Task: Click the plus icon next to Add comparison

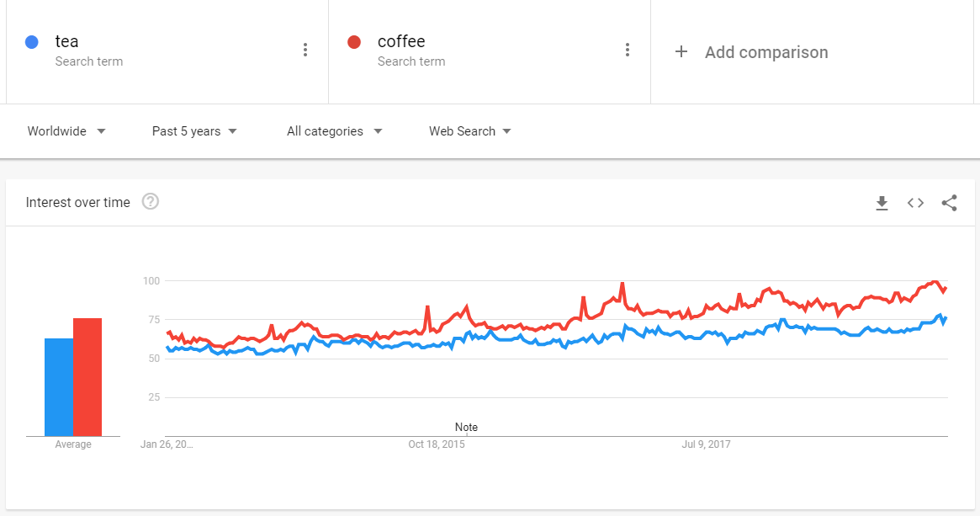Action: (x=681, y=51)
